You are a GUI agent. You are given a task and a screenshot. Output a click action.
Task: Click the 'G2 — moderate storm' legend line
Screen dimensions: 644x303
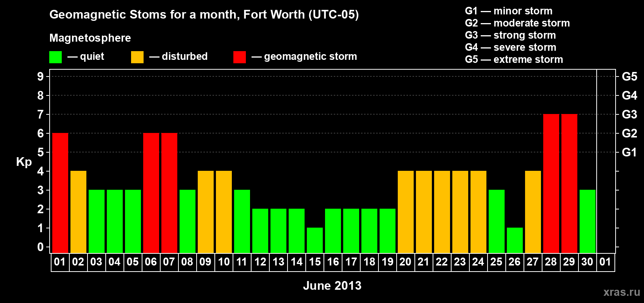pyautogui.click(x=517, y=23)
